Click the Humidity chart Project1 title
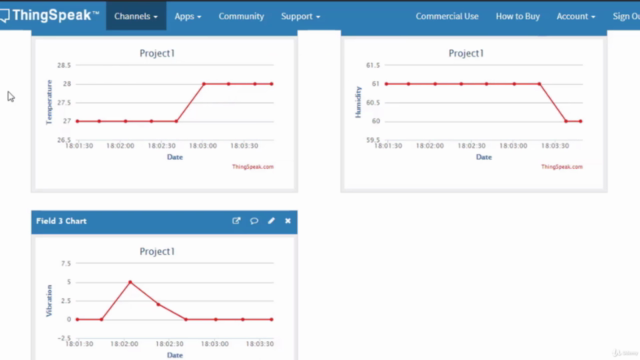 pyautogui.click(x=466, y=53)
